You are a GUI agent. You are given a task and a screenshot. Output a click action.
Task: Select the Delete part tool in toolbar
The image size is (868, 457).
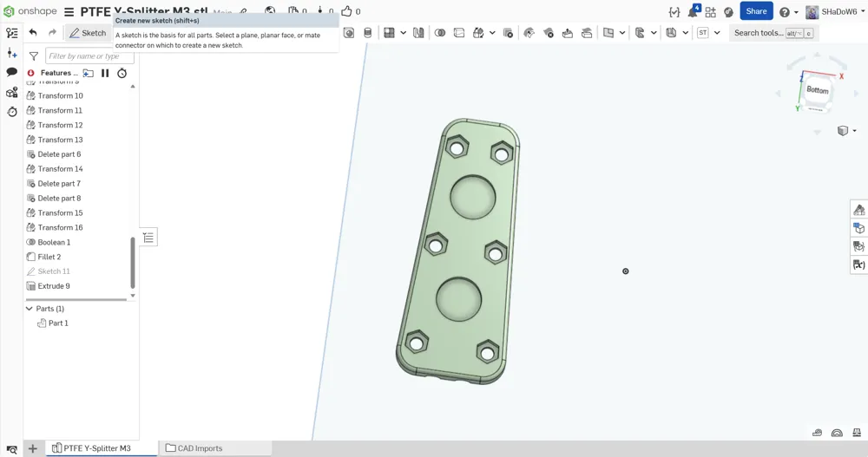point(508,33)
